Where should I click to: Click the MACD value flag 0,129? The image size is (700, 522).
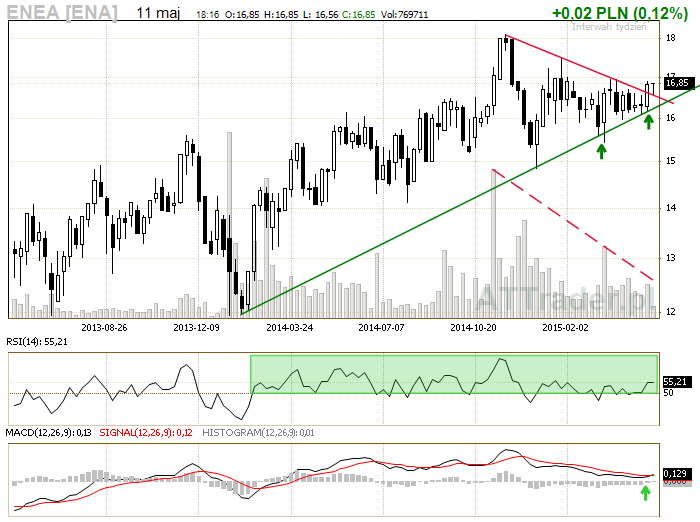(x=677, y=473)
